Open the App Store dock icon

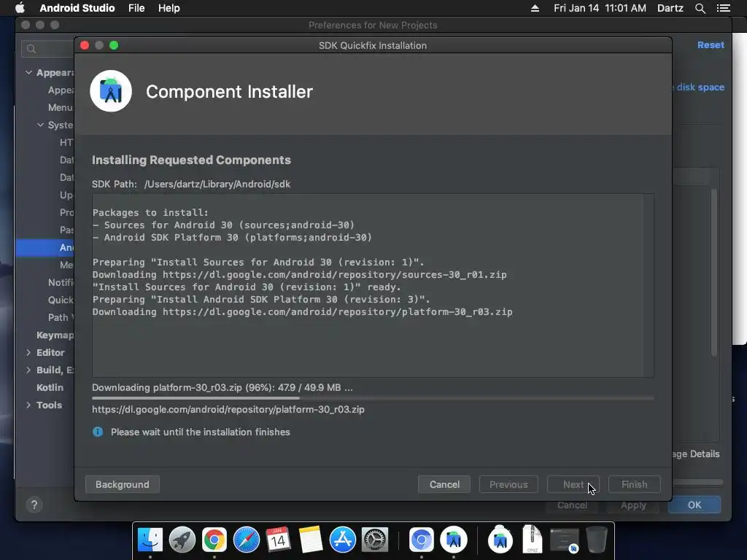343,540
